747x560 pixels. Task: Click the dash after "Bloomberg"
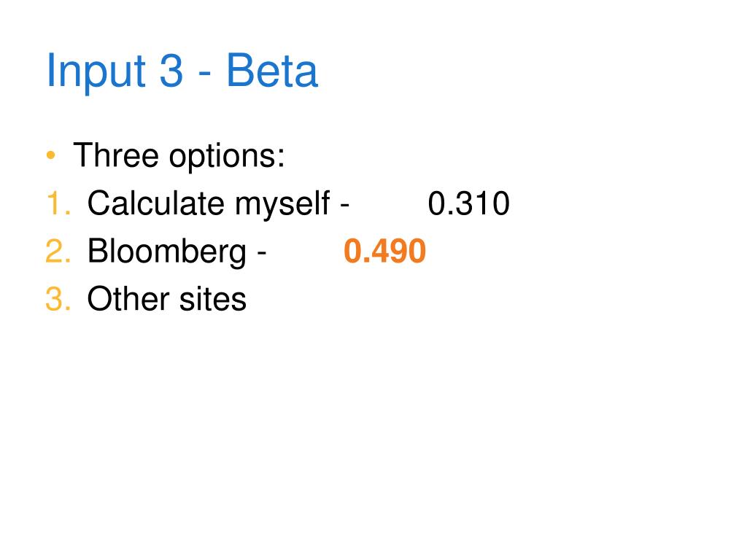pos(262,253)
